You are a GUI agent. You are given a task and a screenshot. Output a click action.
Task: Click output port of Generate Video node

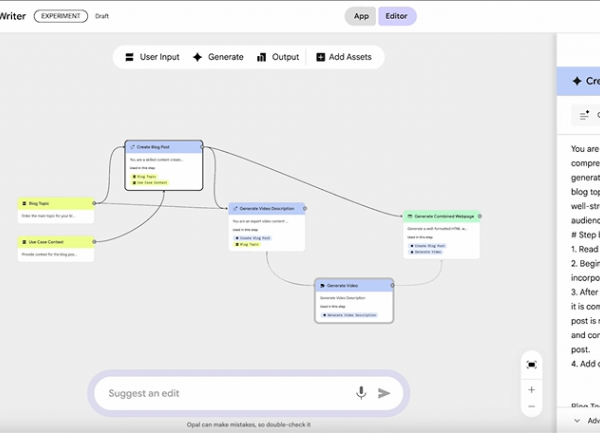tap(392, 285)
